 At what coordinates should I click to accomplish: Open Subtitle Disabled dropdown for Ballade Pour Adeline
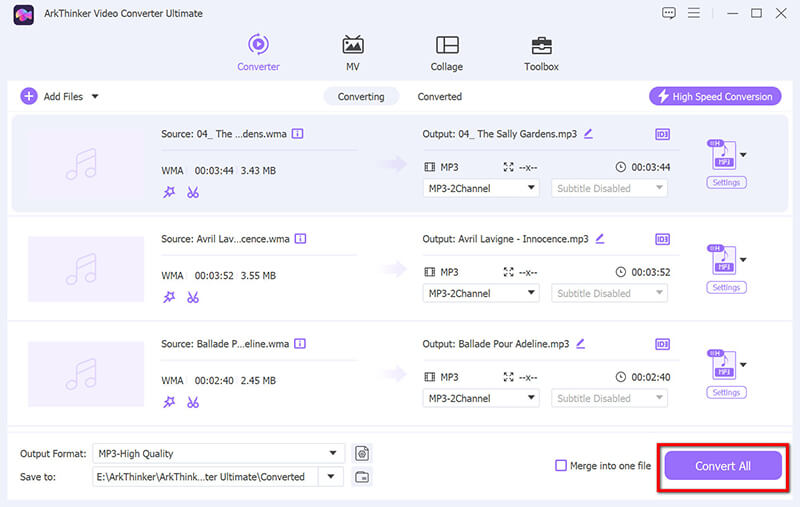609,398
